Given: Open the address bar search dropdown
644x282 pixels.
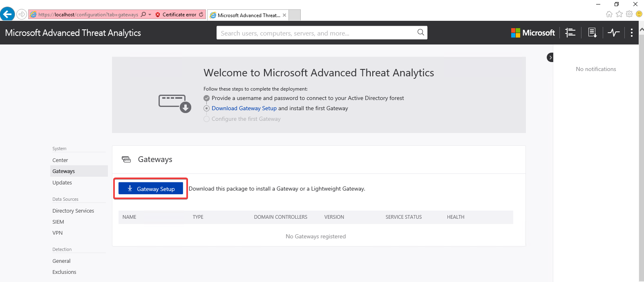Looking at the screenshot, I should [x=150, y=15].
